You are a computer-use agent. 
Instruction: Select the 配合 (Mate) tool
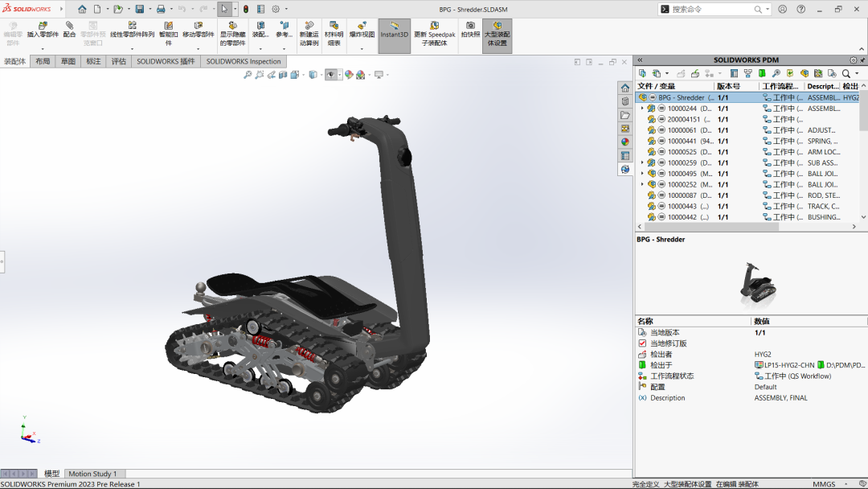[x=69, y=31]
